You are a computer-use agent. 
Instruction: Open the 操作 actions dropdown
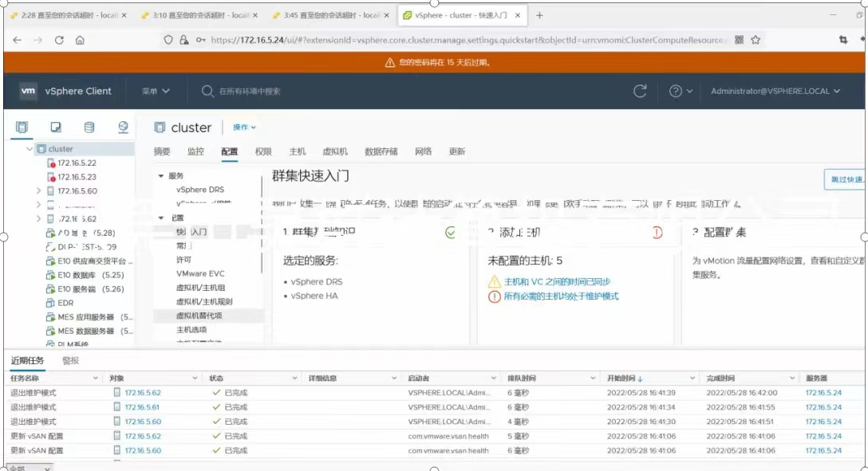(x=244, y=128)
